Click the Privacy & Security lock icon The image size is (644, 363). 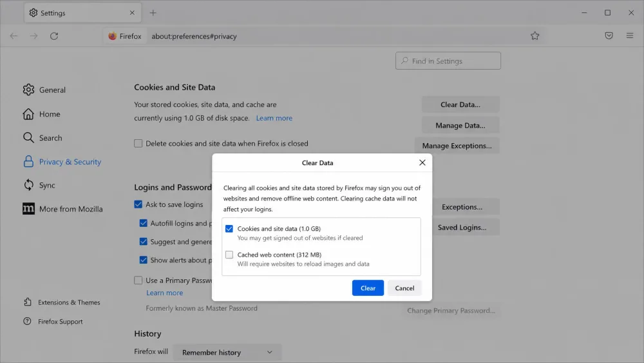click(x=28, y=162)
